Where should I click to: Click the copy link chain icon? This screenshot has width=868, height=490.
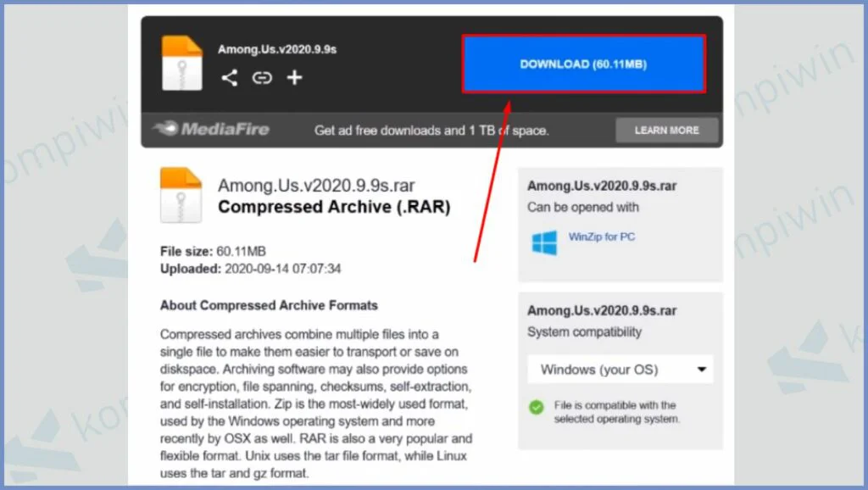pos(262,78)
